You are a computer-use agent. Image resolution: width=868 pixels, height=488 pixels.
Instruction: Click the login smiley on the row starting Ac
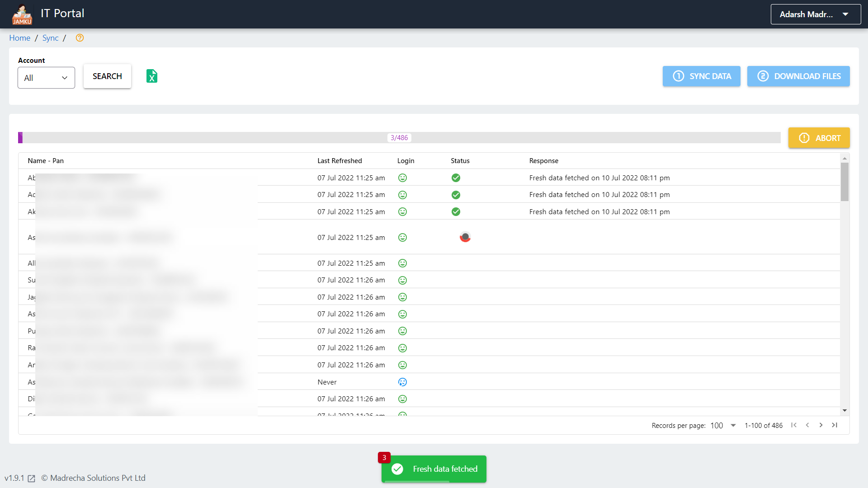(x=402, y=195)
